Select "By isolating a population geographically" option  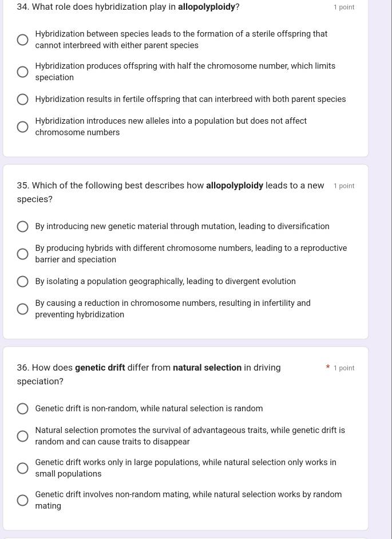(x=22, y=281)
